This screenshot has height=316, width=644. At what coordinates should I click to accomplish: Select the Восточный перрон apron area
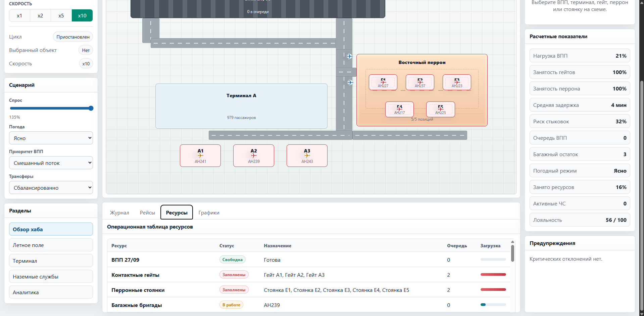pos(422,90)
